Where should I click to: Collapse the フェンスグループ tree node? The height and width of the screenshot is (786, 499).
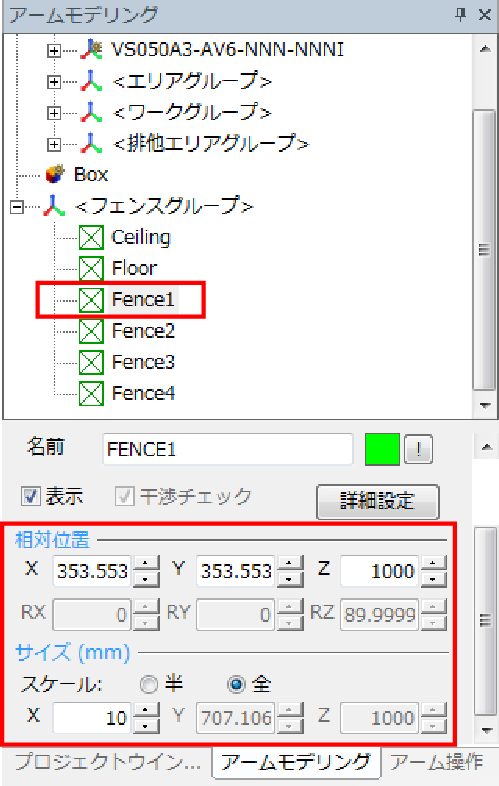tap(17, 207)
